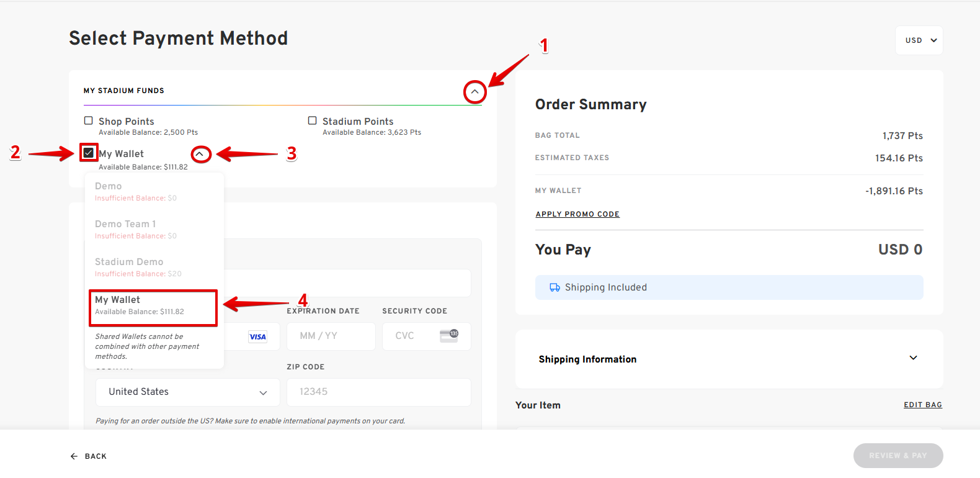Open the United States country dropdown

point(187,392)
